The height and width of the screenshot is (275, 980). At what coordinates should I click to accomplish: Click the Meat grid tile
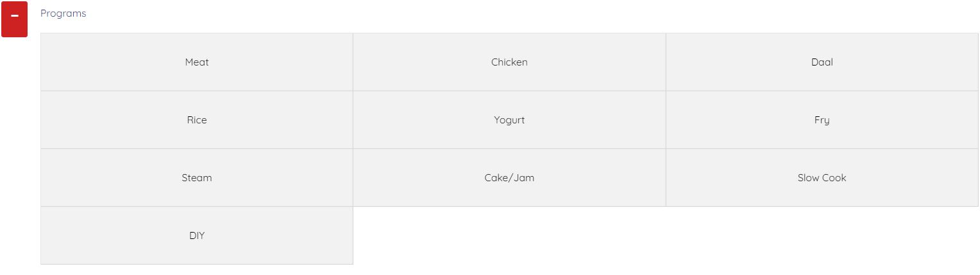[197, 62]
